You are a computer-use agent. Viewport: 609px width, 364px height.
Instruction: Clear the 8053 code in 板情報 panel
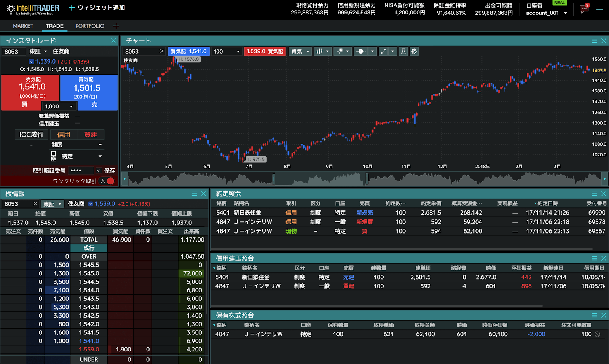click(35, 204)
